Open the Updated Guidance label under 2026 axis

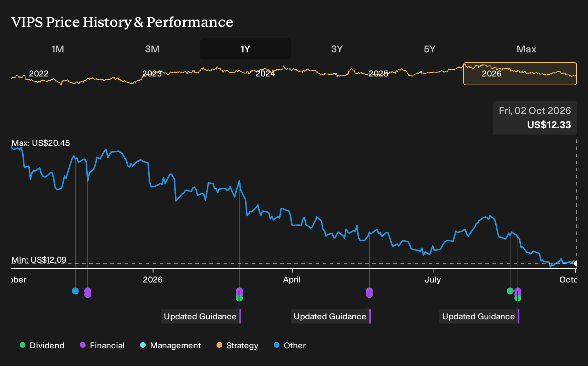[x=200, y=316]
